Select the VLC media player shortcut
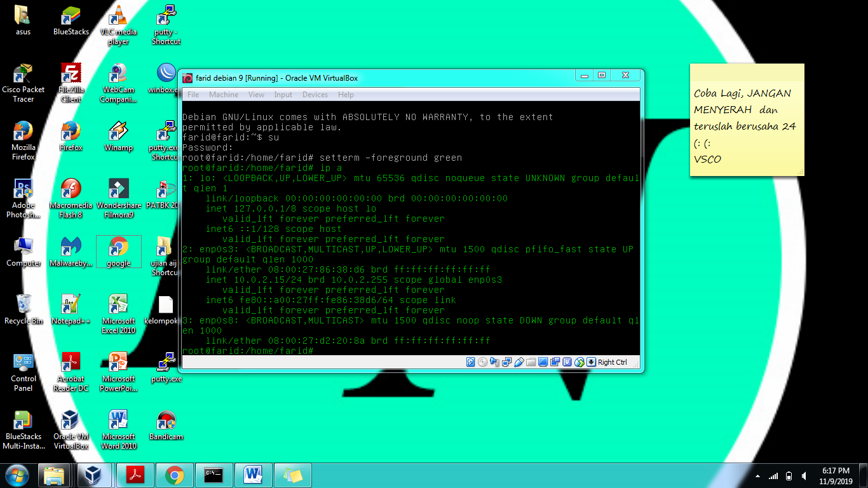Screen dimensions: 868x488 coord(118,25)
